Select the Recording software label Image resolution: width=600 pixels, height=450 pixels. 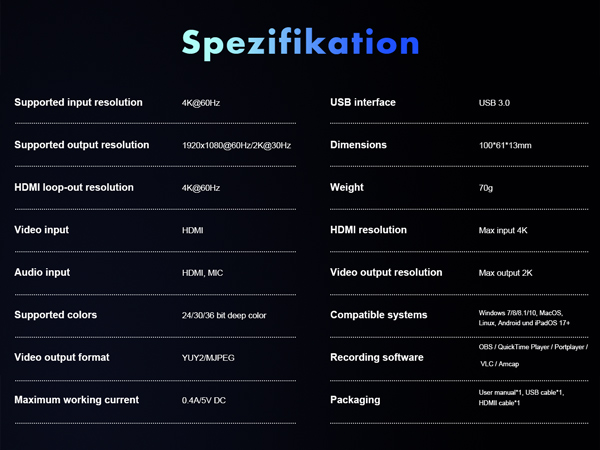click(x=377, y=357)
